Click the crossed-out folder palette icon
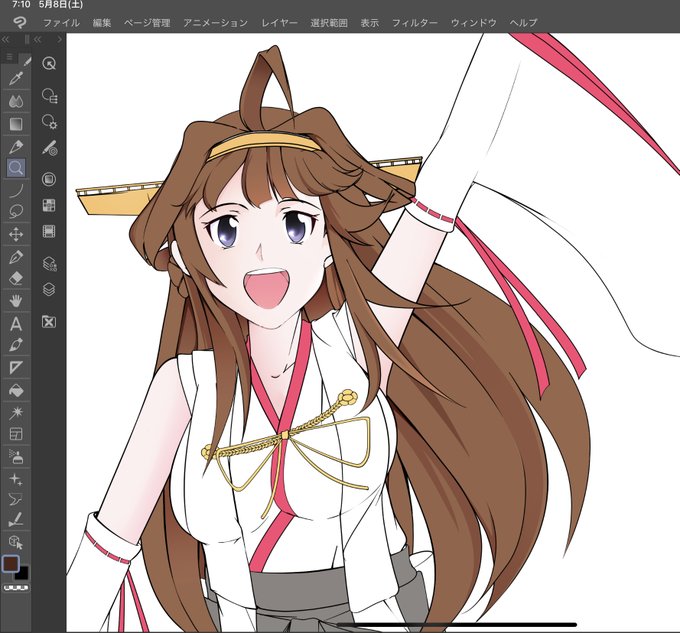The width and height of the screenshot is (680, 633). [49, 322]
